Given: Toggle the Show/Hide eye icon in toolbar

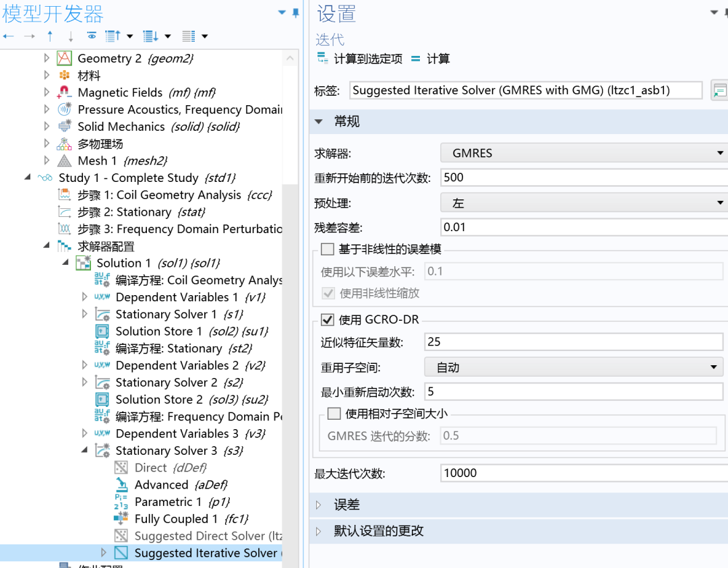Looking at the screenshot, I should (92, 36).
